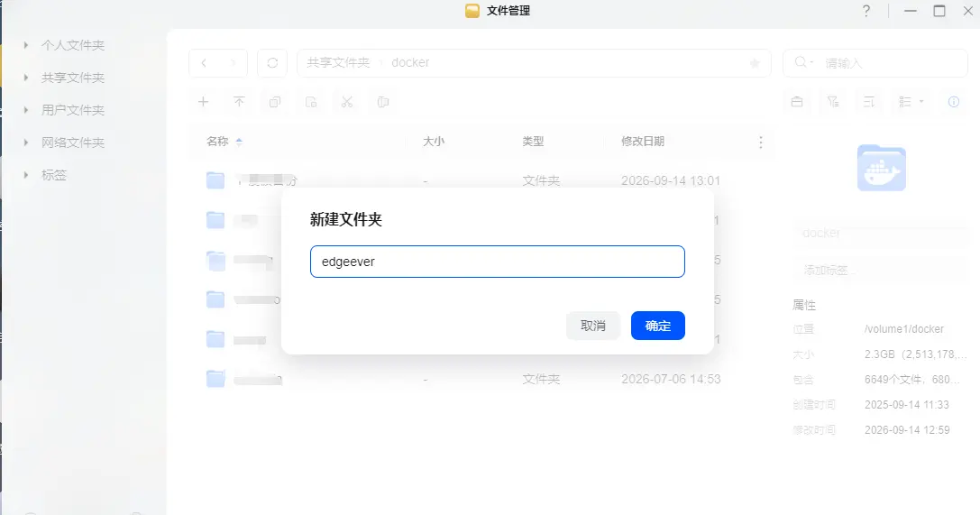This screenshot has height=515, width=980.
Task: Click the 属性 section heading
Action: tap(804, 305)
